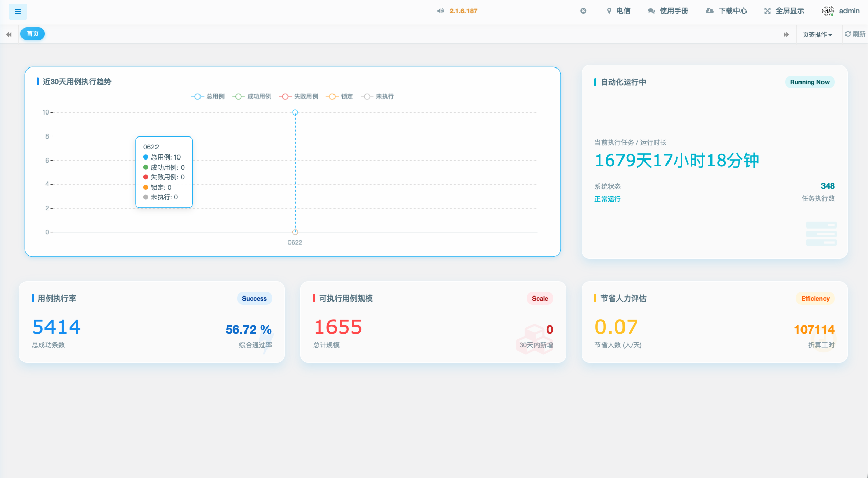Click the 5414 total success count
The width and height of the screenshot is (868, 478).
point(57,327)
